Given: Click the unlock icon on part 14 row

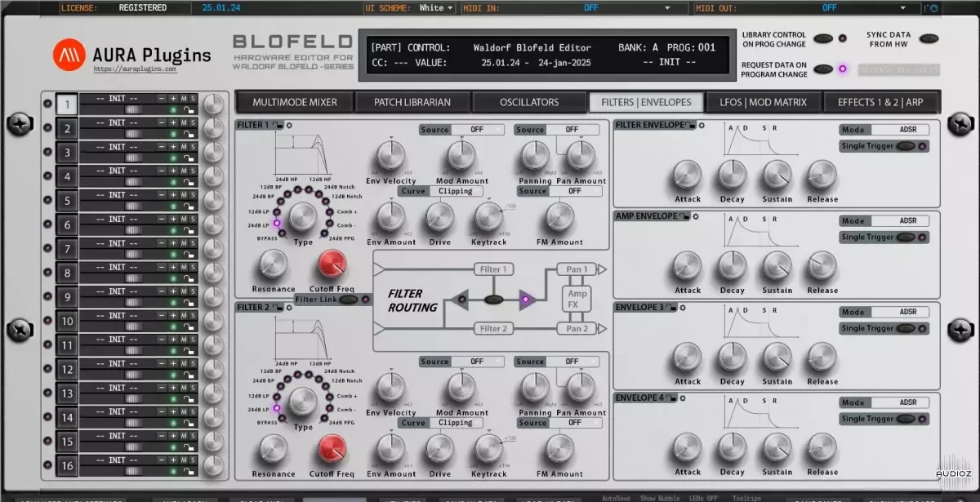Looking at the screenshot, I should 189,423.
